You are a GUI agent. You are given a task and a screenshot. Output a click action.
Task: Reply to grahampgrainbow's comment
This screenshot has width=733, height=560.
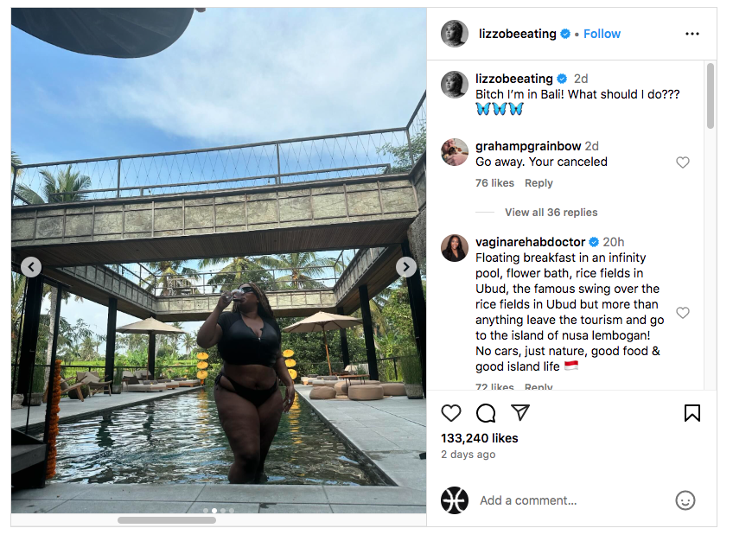pos(539,183)
